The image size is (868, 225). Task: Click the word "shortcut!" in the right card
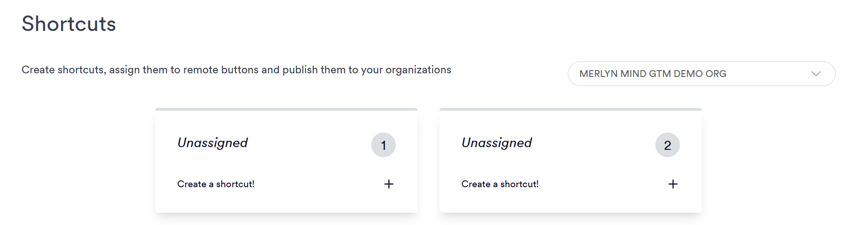click(x=519, y=184)
